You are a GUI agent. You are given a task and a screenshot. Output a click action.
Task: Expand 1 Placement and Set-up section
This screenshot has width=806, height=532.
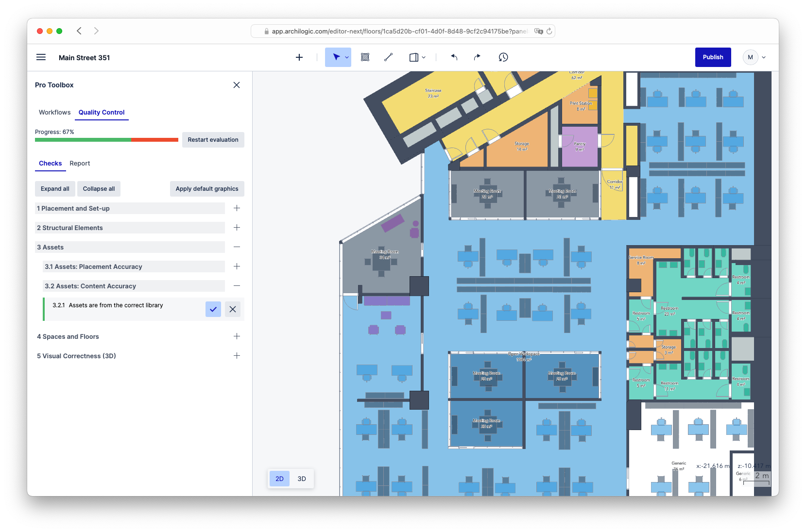237,208
